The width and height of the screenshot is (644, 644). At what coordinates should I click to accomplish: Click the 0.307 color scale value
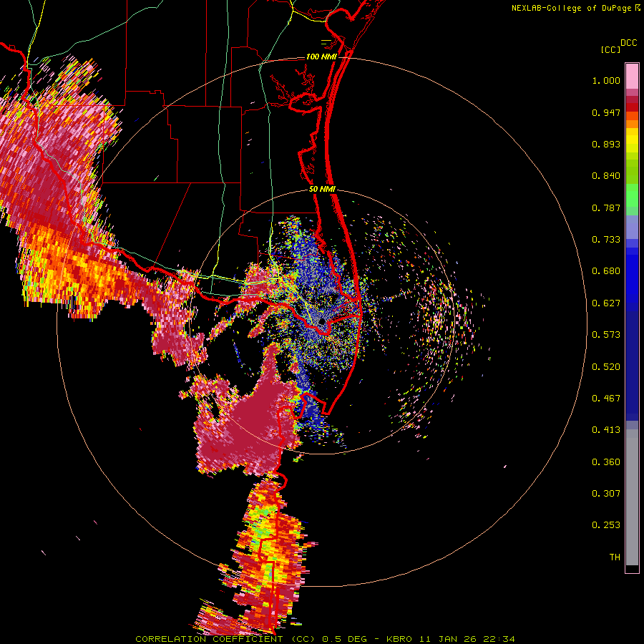606,494
